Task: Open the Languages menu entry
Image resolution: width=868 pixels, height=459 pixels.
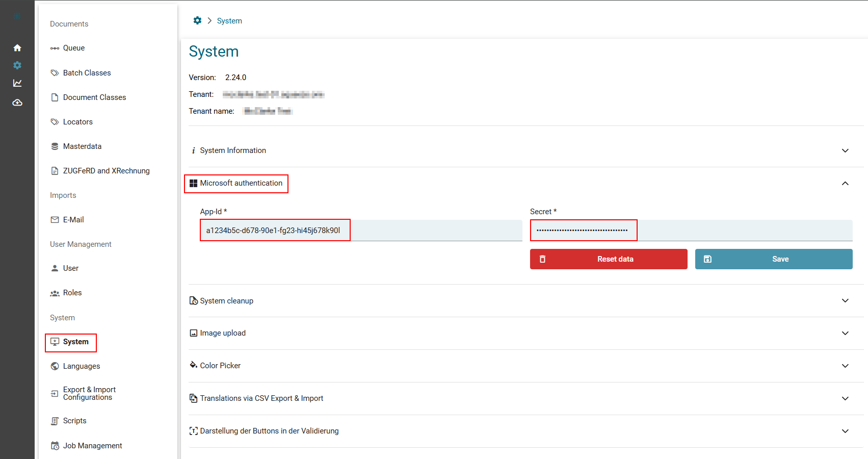Action: pos(82,366)
